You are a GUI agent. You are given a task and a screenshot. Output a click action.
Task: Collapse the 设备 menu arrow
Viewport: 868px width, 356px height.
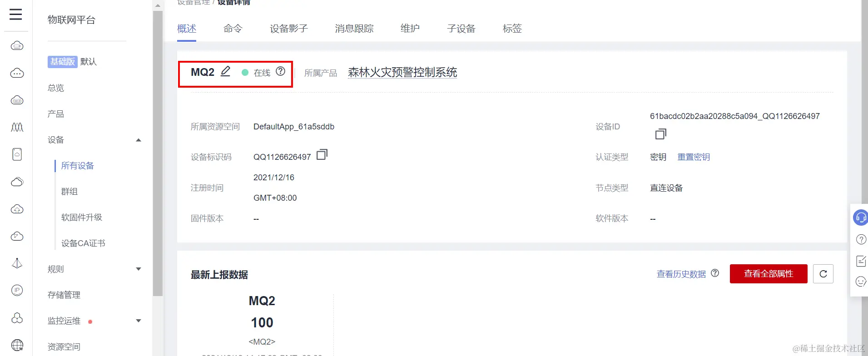139,140
